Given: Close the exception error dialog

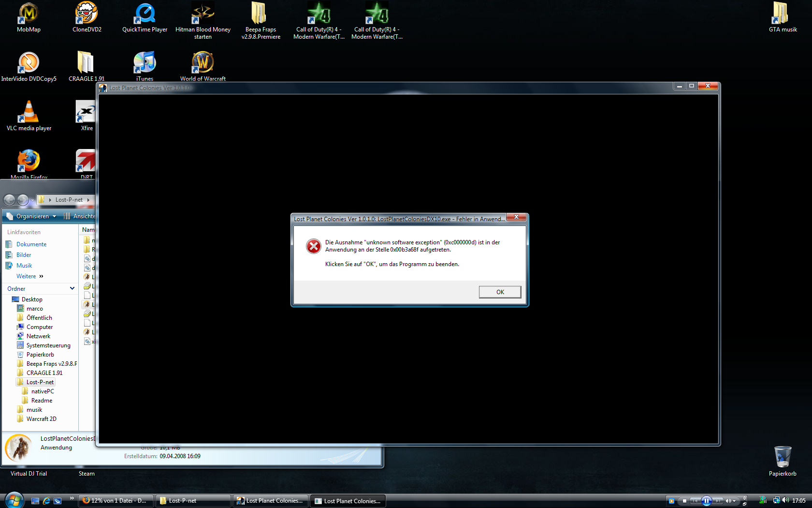Looking at the screenshot, I should pos(516,217).
